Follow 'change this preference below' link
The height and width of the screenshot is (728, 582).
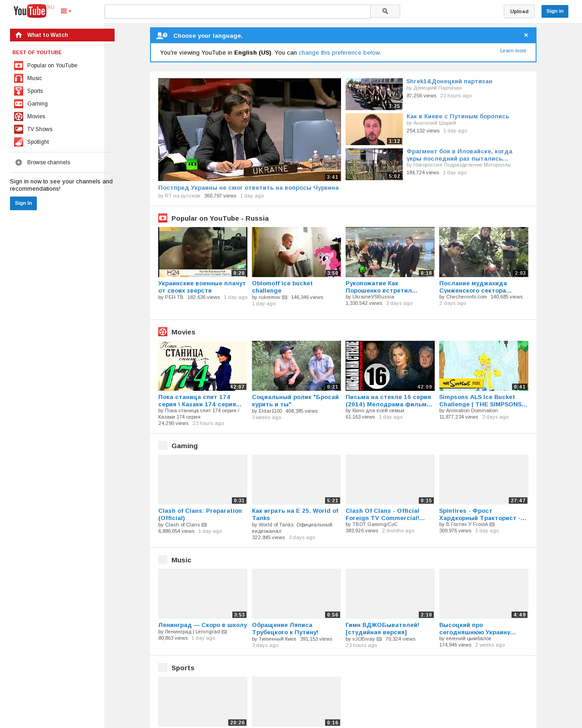(339, 53)
